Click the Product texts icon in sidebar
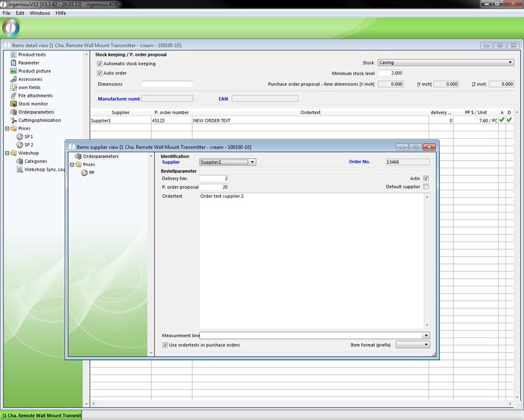The width and height of the screenshot is (524, 420). click(14, 54)
